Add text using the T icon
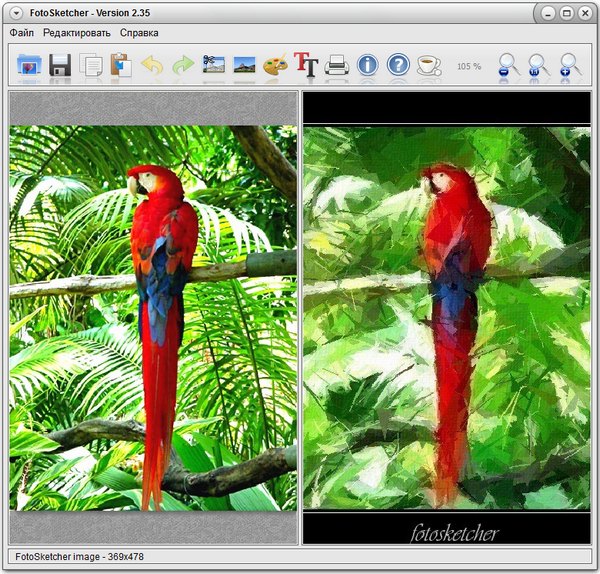 tap(306, 66)
